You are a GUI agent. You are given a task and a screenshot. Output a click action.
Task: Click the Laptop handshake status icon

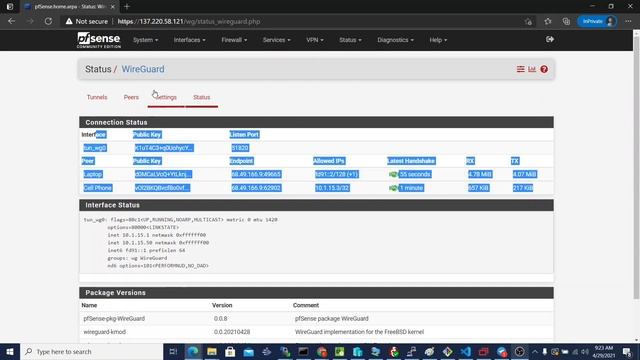[x=393, y=174]
